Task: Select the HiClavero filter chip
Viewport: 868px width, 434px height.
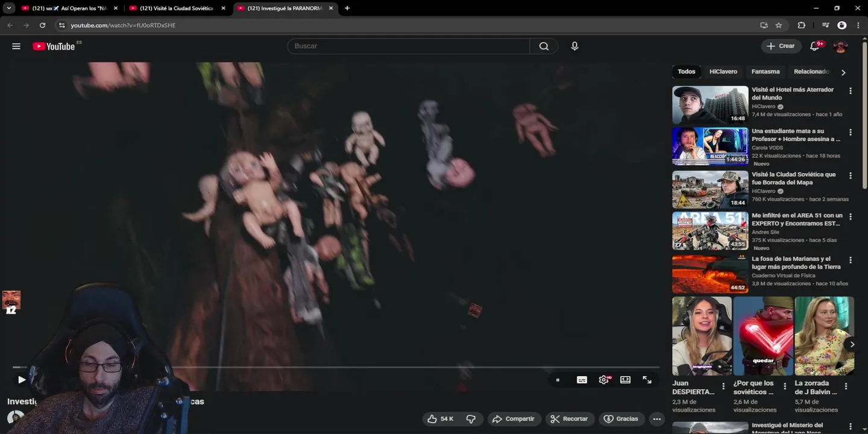Action: coord(723,72)
